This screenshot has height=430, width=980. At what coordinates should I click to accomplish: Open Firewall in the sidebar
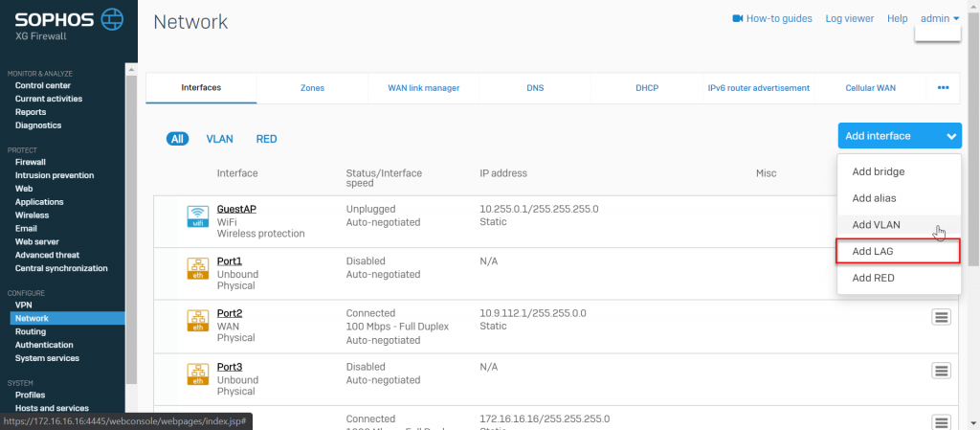pyautogui.click(x=31, y=162)
